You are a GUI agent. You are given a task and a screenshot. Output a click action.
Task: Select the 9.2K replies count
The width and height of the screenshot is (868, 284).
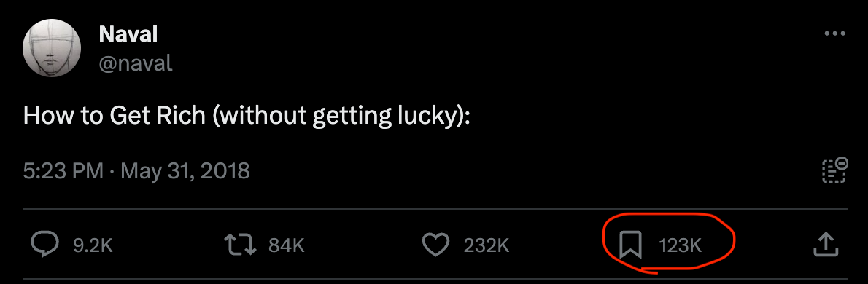(x=93, y=245)
